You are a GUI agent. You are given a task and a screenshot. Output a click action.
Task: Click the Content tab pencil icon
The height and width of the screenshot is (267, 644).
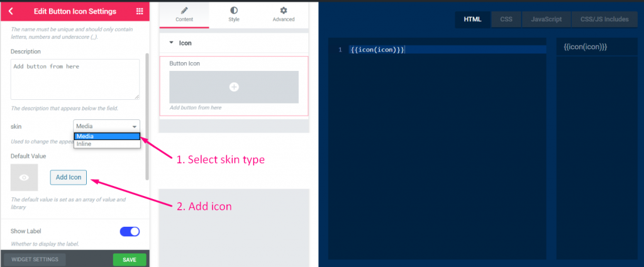[184, 10]
